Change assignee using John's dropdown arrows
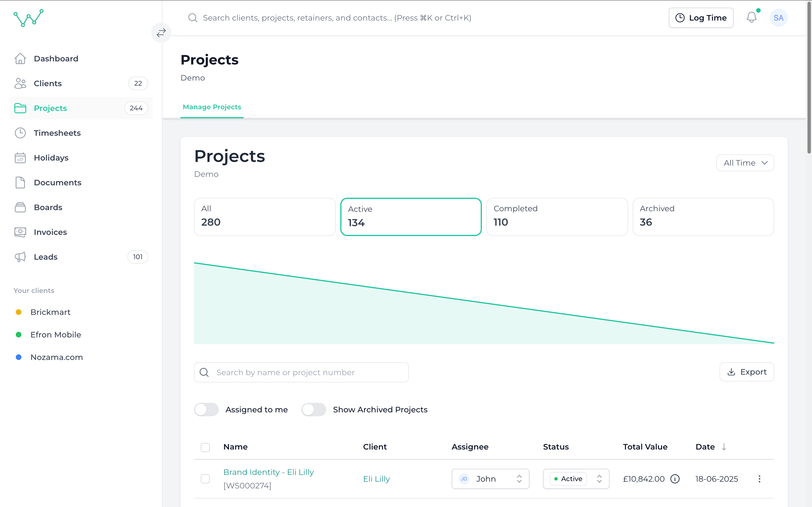The height and width of the screenshot is (507, 812). (519, 479)
